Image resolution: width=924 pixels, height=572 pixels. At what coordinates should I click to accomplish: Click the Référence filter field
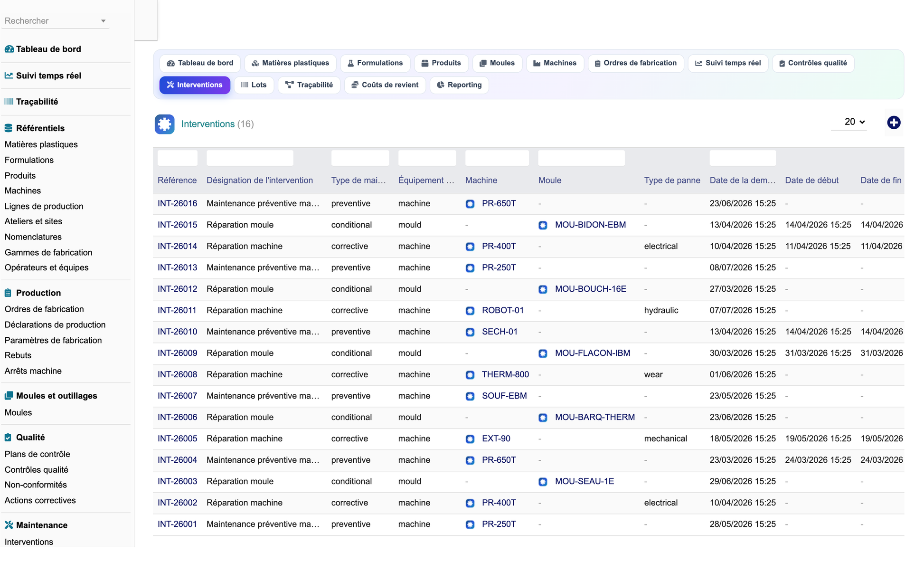click(178, 158)
